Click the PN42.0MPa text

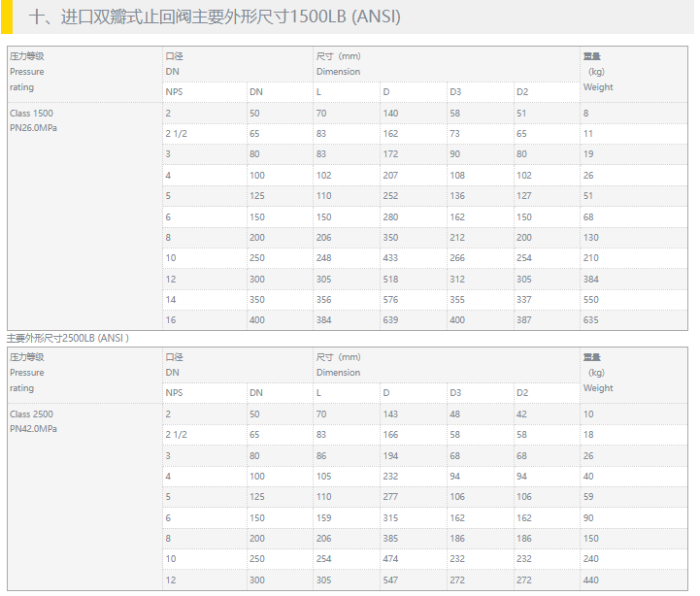(34, 429)
